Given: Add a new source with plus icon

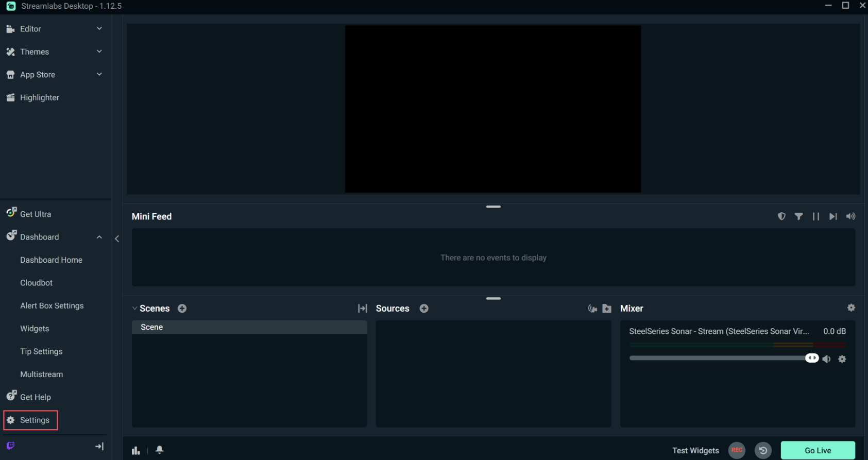Looking at the screenshot, I should [x=424, y=309].
